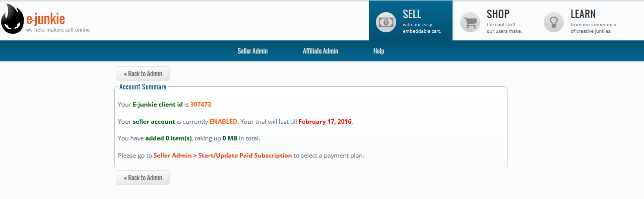
Task: Click the top Back to Admin button
Action: [143, 73]
